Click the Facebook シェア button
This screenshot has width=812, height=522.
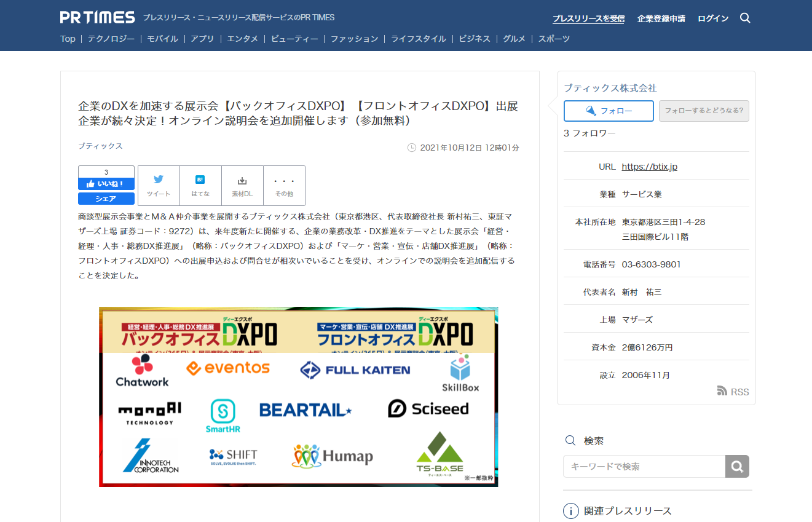[106, 199]
